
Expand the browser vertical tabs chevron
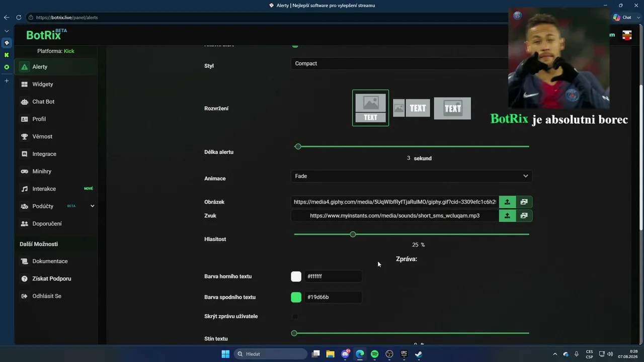click(7, 31)
